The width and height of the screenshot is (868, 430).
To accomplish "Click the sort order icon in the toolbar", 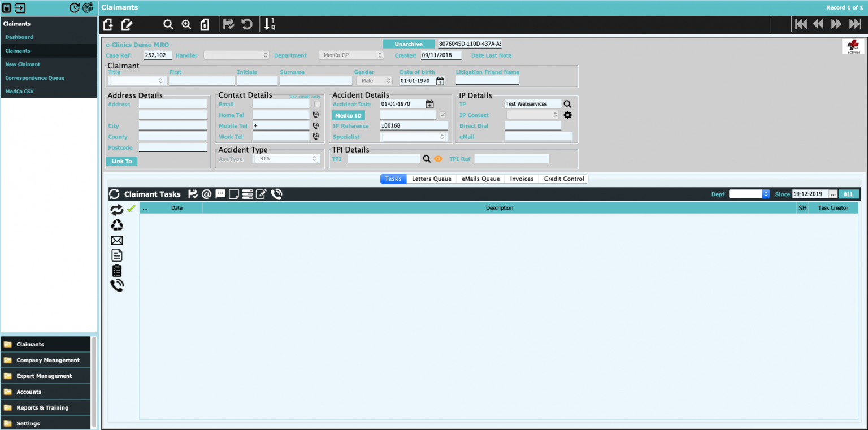I will click(270, 24).
